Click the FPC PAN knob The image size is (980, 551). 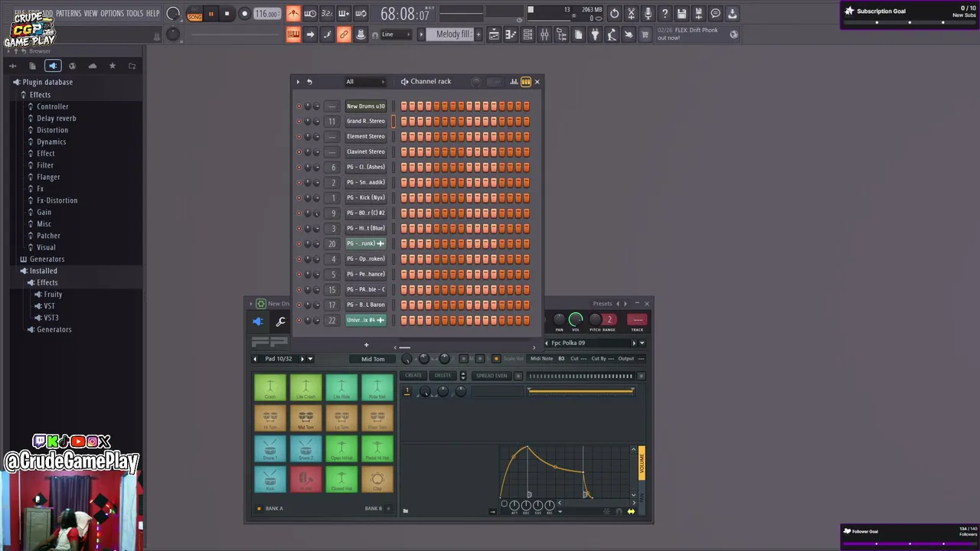(559, 319)
